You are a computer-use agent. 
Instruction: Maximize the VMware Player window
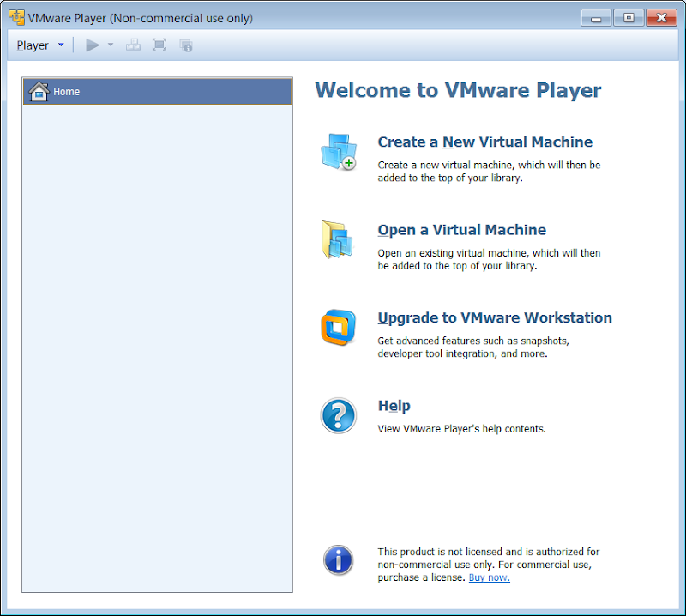tap(629, 18)
